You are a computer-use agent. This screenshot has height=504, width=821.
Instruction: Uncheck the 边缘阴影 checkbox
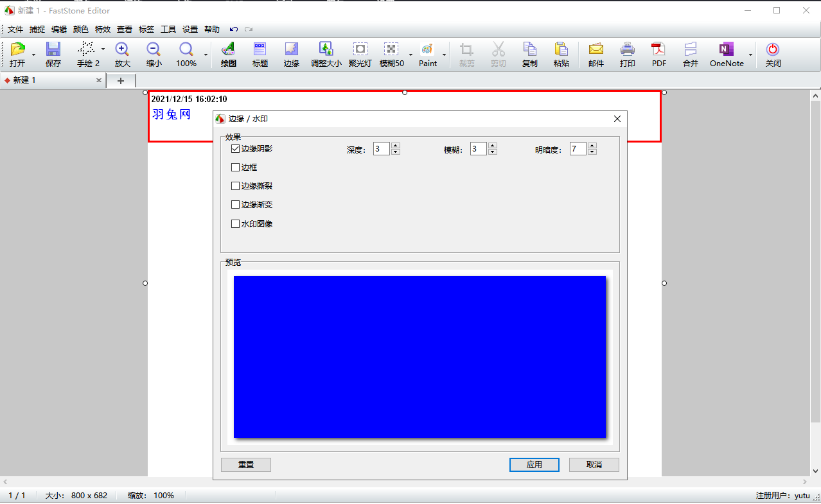[x=235, y=148]
